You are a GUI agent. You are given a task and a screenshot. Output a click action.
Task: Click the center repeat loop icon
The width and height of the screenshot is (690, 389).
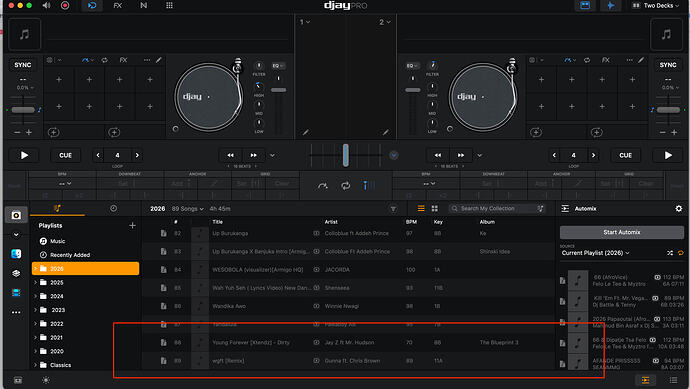pos(345,186)
